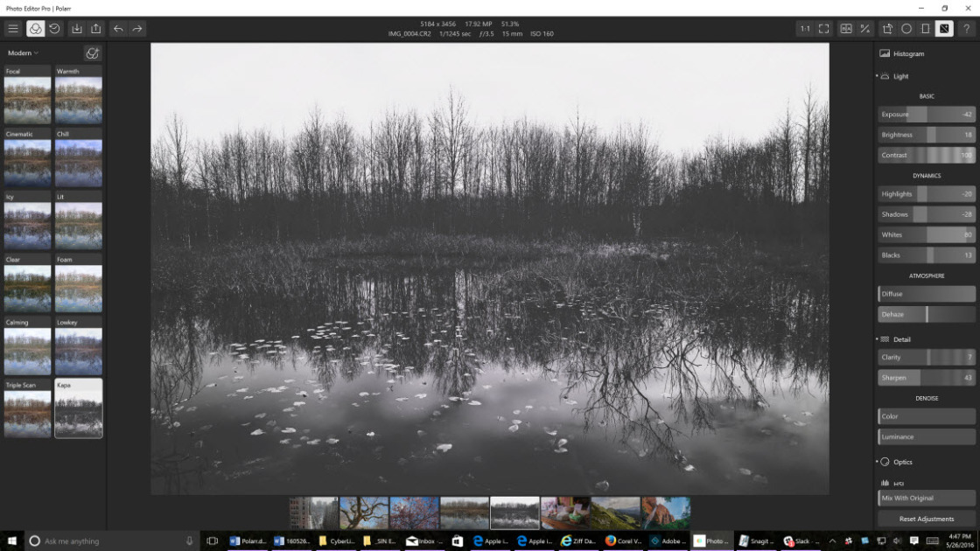This screenshot has height=551, width=980.
Task: Open the help question mark icon
Action: tap(967, 29)
